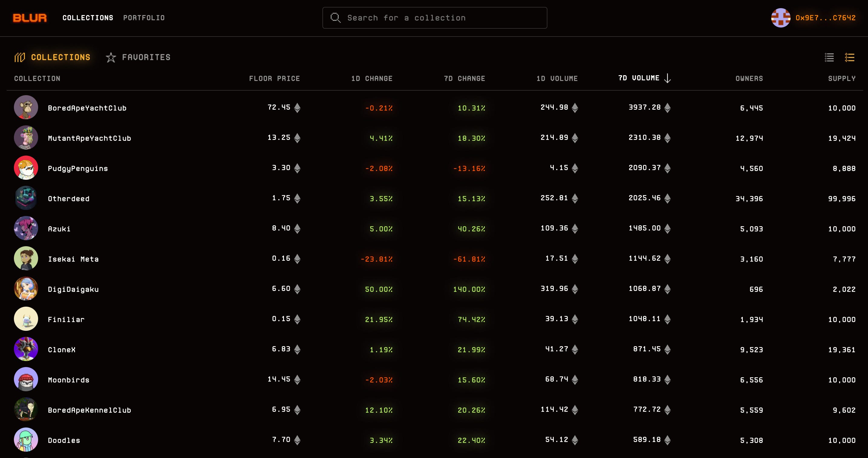Click ETH icon beside Azuki 1D volume 109.36

point(575,228)
